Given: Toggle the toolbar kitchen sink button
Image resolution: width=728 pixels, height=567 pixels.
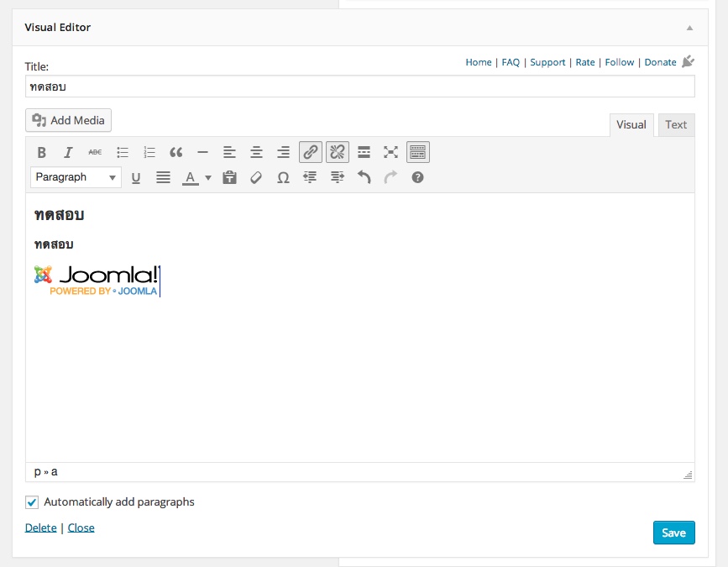Looking at the screenshot, I should (418, 152).
